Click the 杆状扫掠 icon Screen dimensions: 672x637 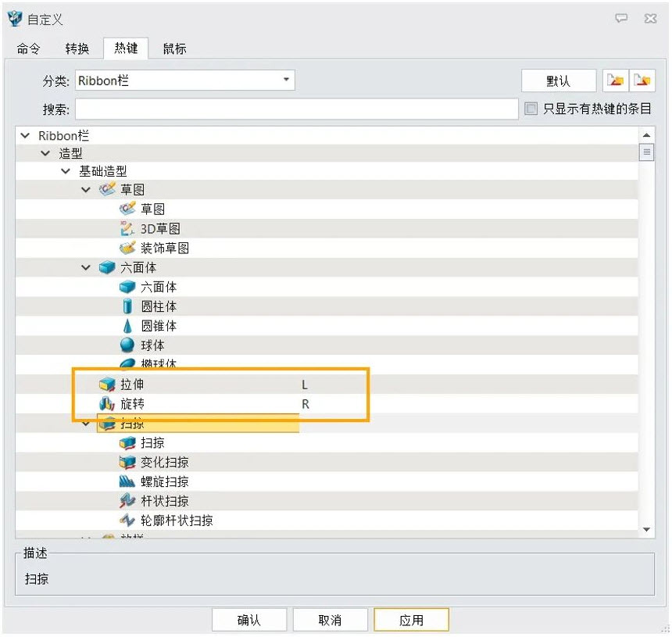click(127, 501)
